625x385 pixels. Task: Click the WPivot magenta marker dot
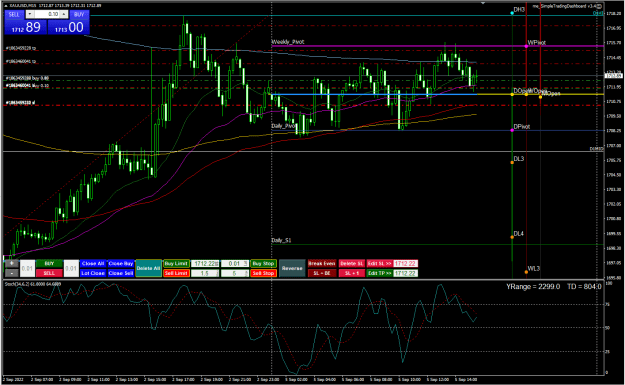526,46
